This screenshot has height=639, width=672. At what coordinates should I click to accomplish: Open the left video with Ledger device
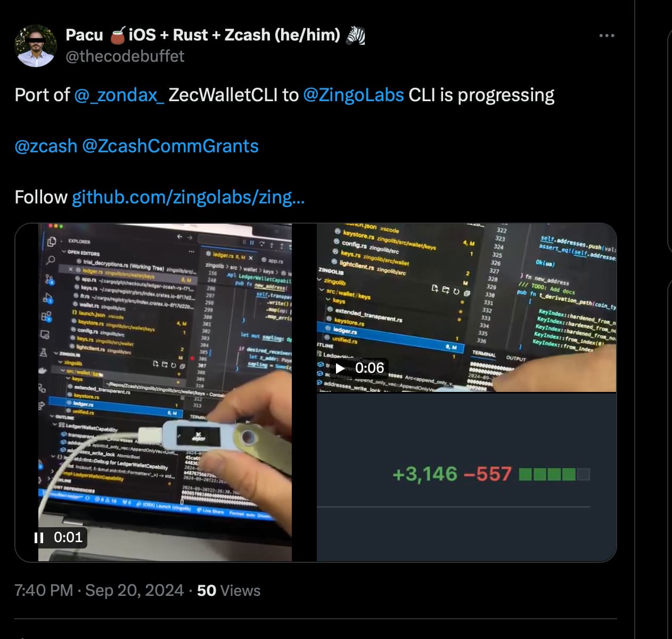tap(165, 392)
